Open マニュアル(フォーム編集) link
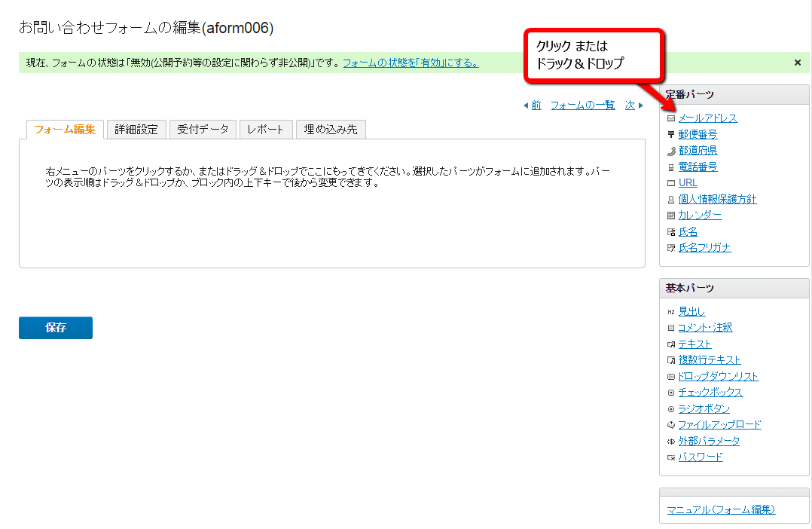Screen dimensions: 812x529 pos(721,510)
